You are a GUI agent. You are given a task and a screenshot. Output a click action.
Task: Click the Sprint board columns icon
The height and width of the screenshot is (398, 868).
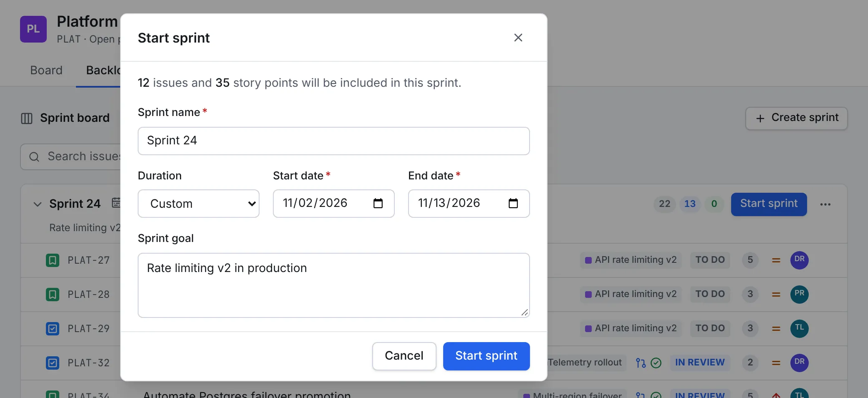pyautogui.click(x=27, y=118)
